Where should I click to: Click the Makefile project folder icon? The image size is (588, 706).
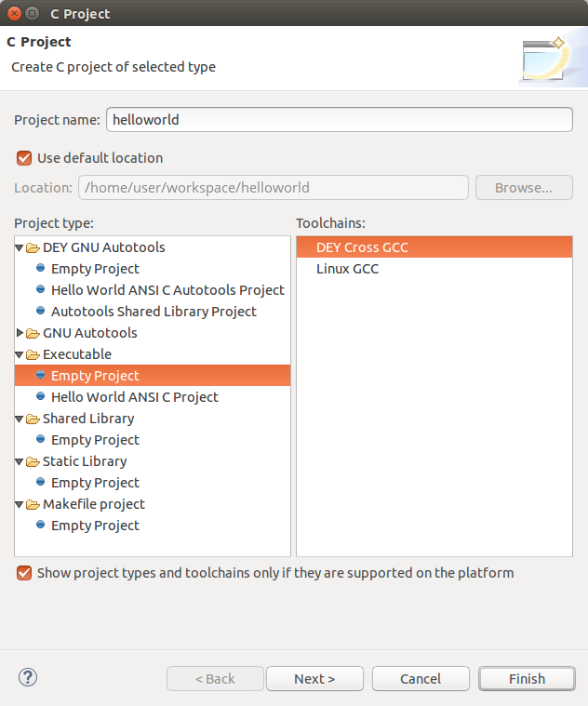point(33,504)
